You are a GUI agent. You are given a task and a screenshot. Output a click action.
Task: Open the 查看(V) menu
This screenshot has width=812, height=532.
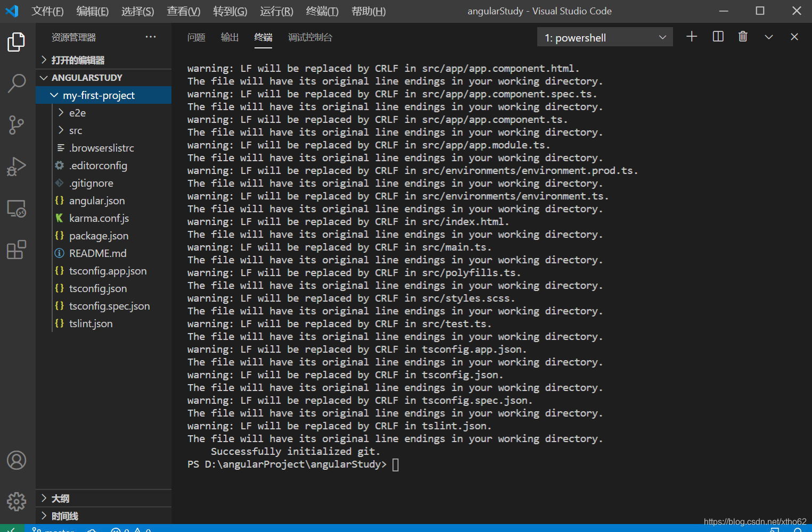(184, 11)
